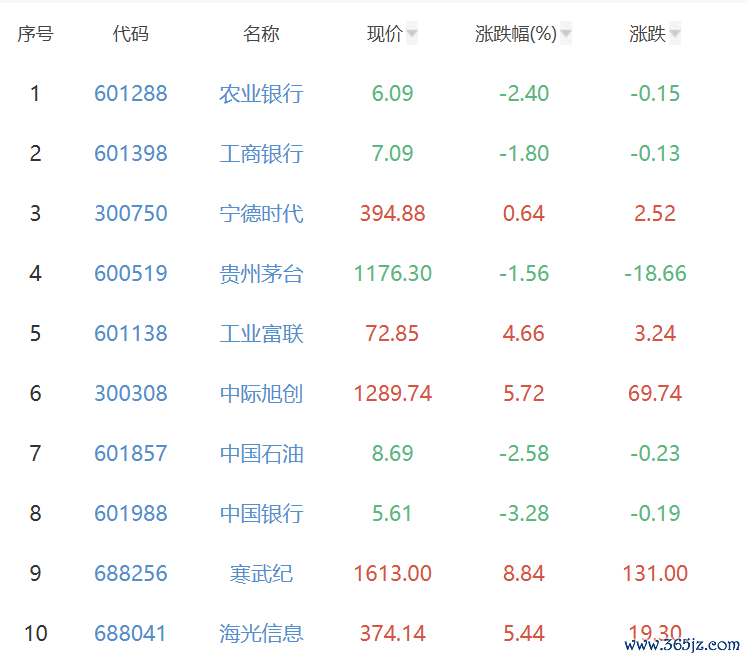Select price 8.69 of 中国石油

[392, 454]
